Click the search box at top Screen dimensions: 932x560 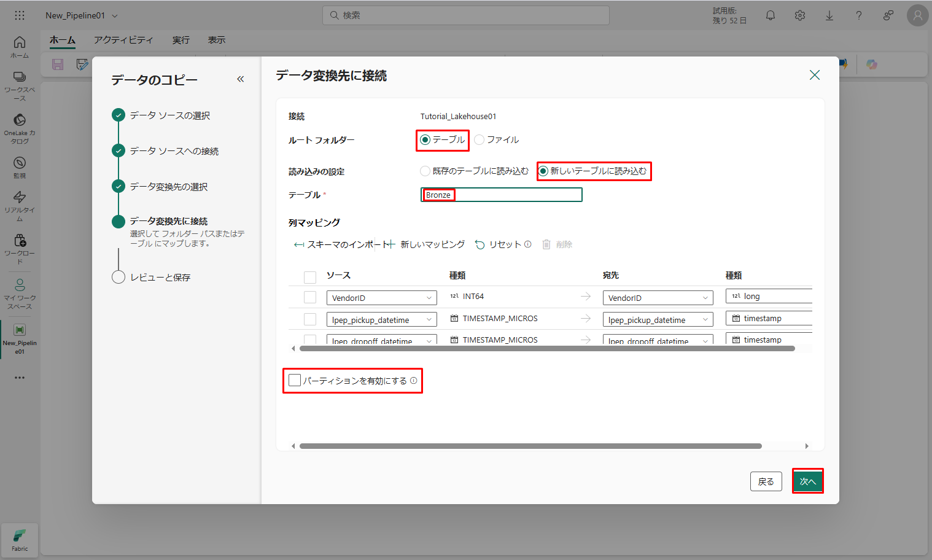(x=466, y=15)
